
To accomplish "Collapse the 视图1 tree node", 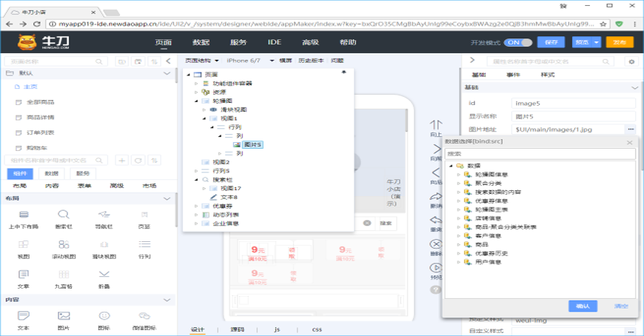I will pos(204,118).
